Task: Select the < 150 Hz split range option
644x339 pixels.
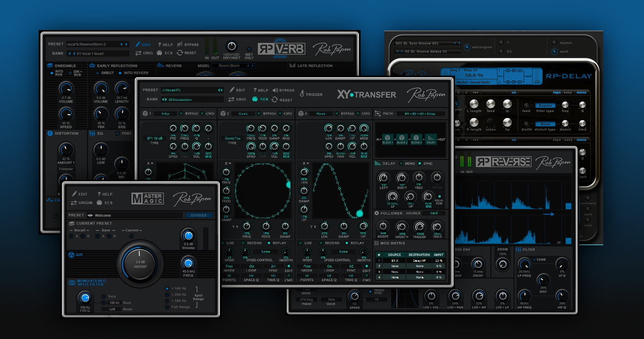Action: pos(167,289)
